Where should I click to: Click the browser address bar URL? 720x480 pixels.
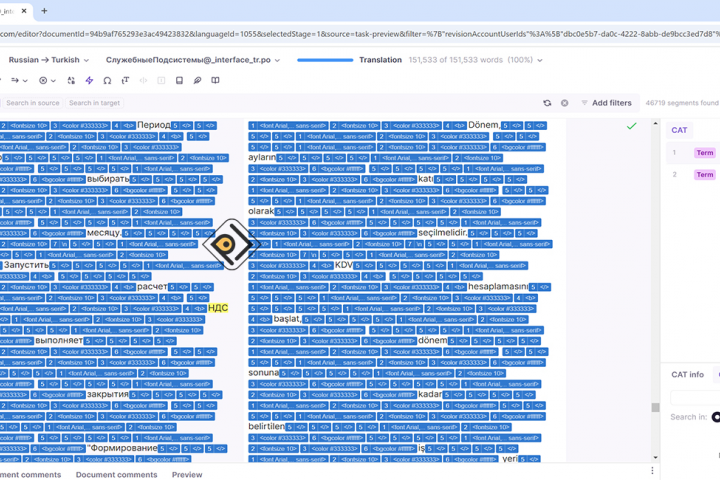360,34
